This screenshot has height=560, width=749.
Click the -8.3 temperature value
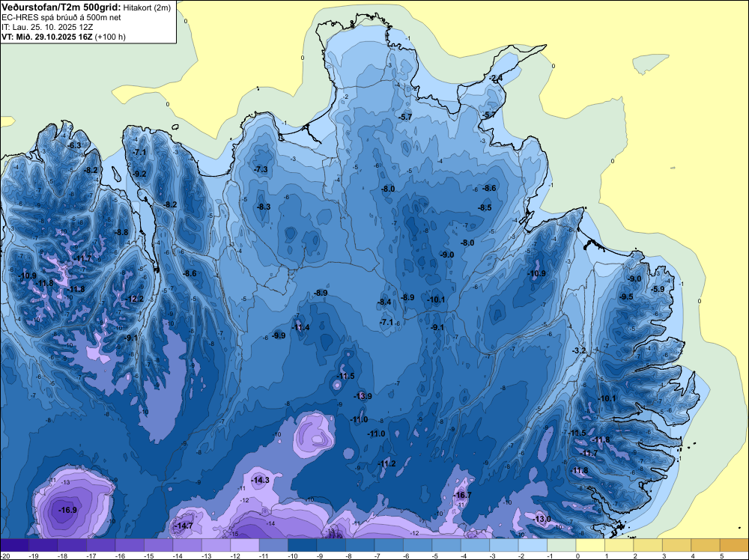pos(264,207)
